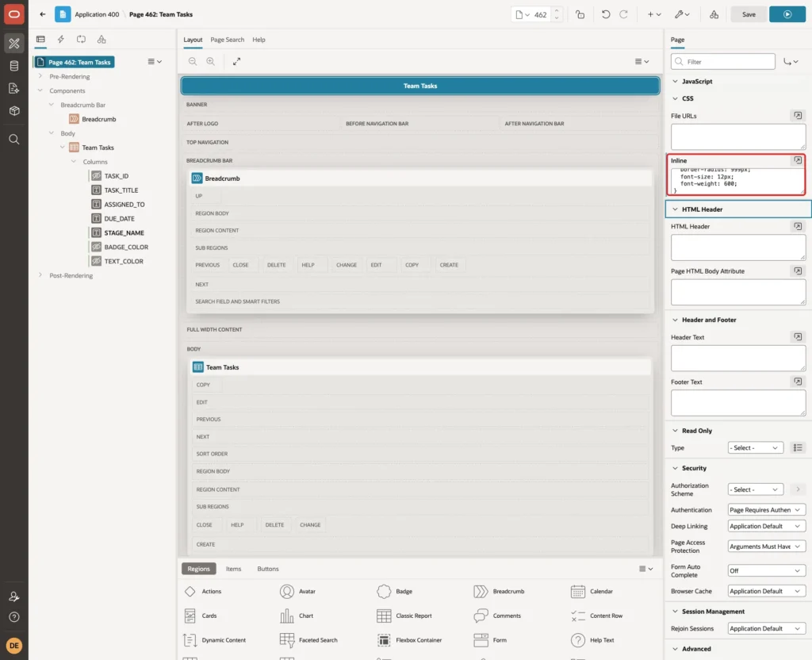Open Shared Components icon next to Save

point(714,14)
